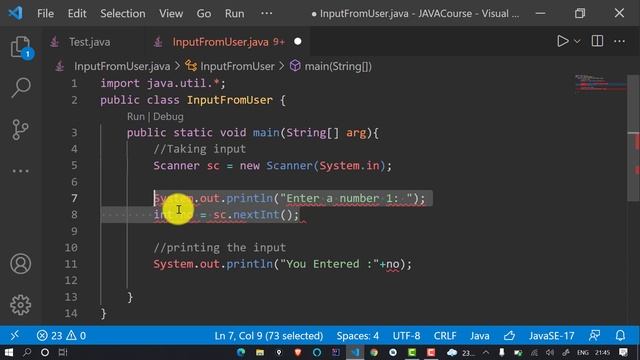Click line number 1 in gutter
The width and height of the screenshot is (640, 360).
[x=74, y=83]
